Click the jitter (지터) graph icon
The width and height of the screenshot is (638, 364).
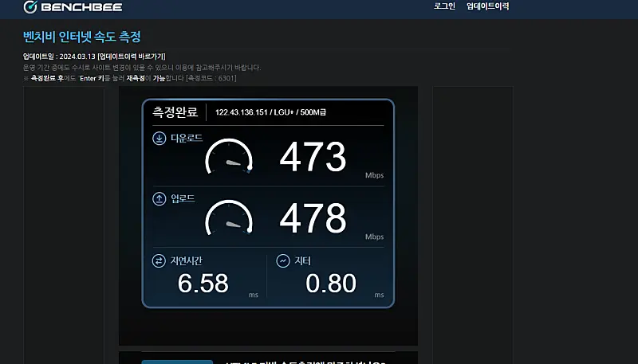282,261
